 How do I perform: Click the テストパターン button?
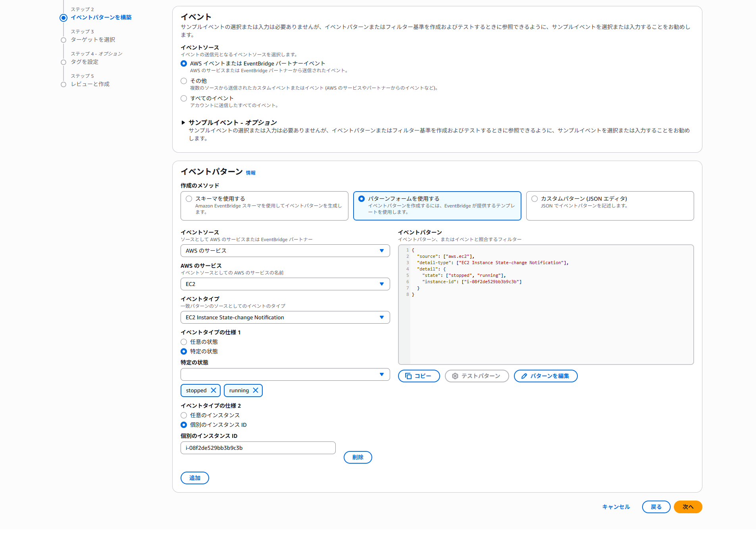tap(477, 376)
